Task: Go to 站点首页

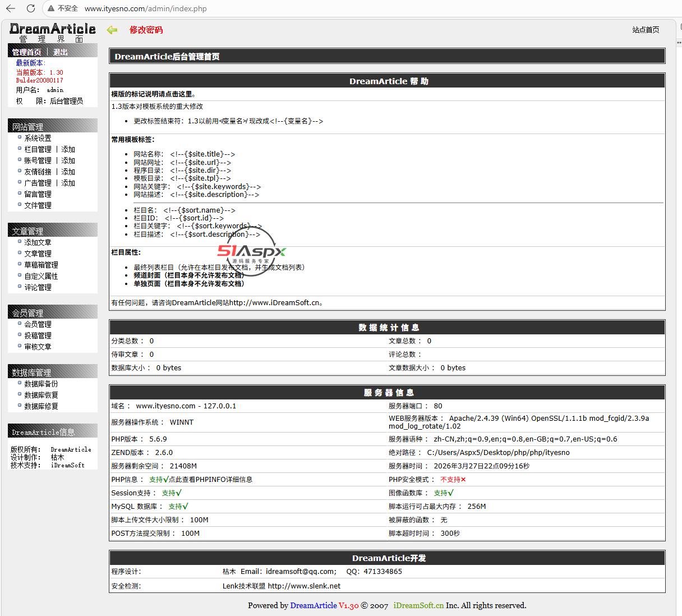Action: (x=646, y=30)
